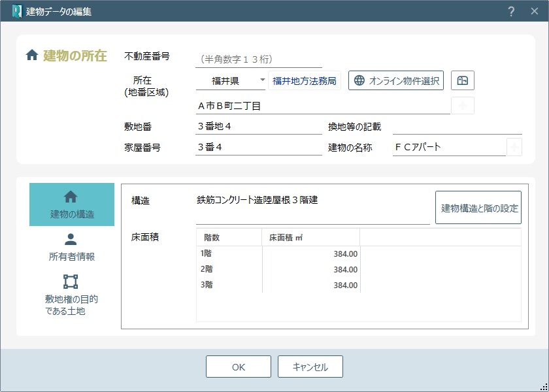Click the square frame icon for 敷地権の目的である土地
The image size is (549, 392).
pos(71,282)
